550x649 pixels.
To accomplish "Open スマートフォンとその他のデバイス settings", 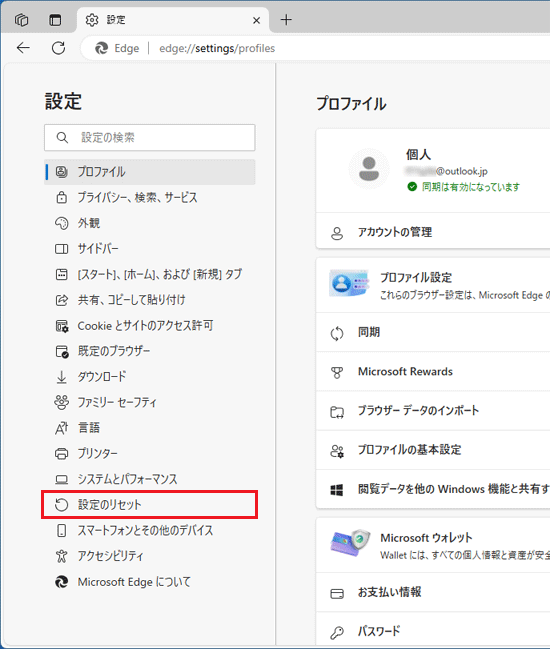I will tap(150, 531).
